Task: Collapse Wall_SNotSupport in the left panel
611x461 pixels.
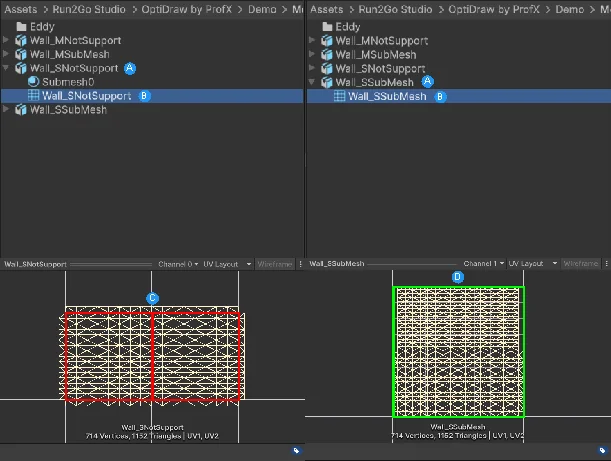Action: (5, 68)
